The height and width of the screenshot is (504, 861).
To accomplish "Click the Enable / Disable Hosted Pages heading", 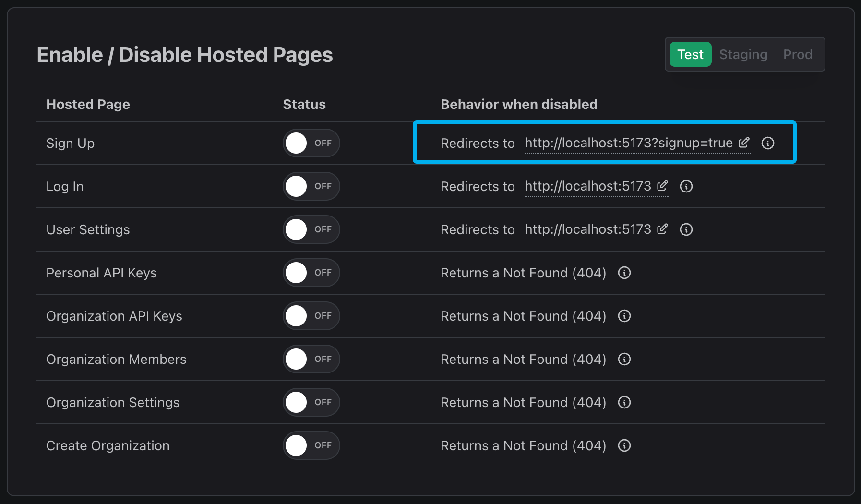I will point(185,55).
